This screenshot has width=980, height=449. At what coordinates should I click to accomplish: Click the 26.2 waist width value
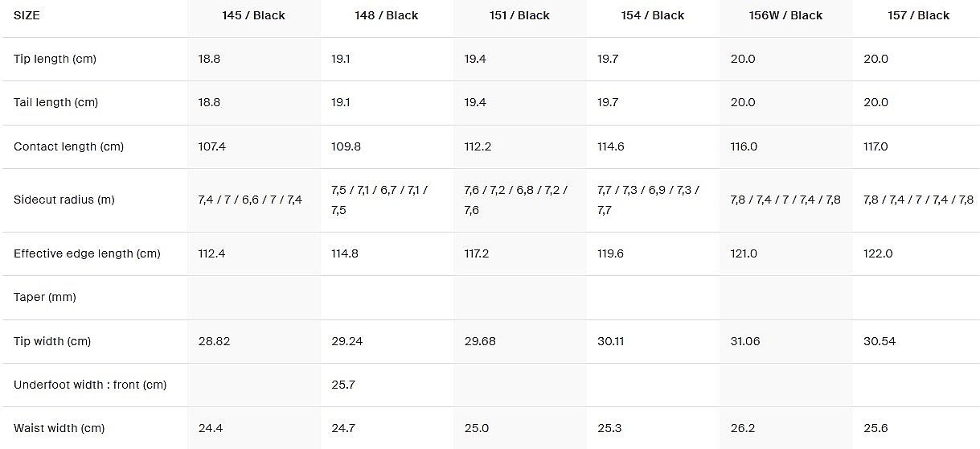click(742, 428)
